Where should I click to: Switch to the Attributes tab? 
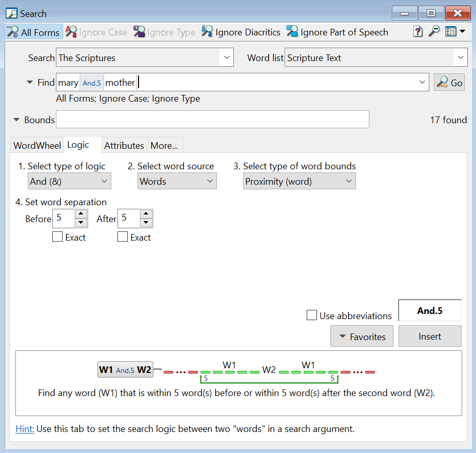[124, 146]
